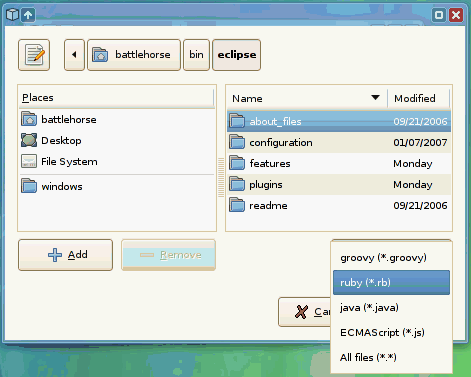The width and height of the screenshot is (471, 377).
Task: Click the battlehorse home folder icon in Places
Action: coord(29,119)
